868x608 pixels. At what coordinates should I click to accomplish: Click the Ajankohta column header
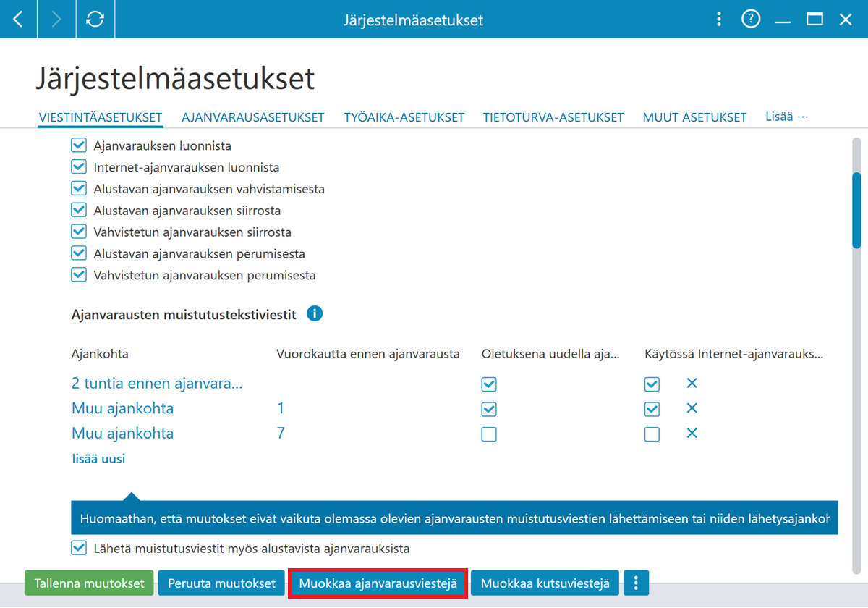point(100,354)
